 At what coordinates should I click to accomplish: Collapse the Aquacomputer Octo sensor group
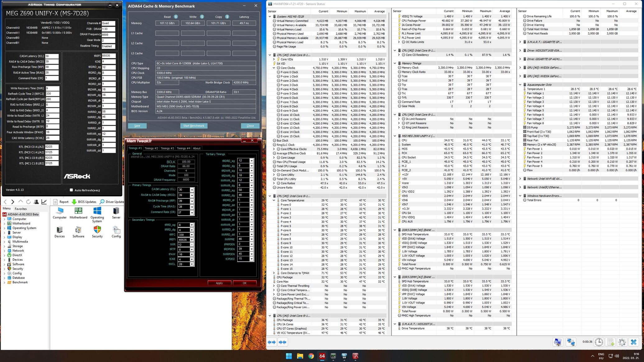520,85
